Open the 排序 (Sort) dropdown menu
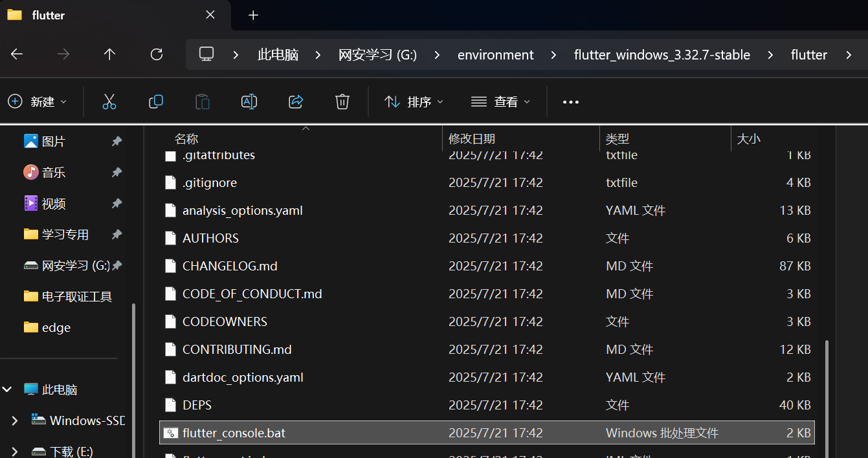868x458 pixels. pyautogui.click(x=414, y=102)
